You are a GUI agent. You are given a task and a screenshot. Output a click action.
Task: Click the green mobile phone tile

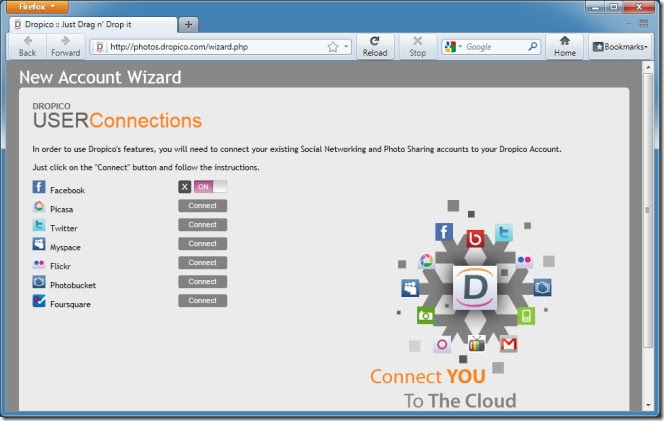coord(526,316)
